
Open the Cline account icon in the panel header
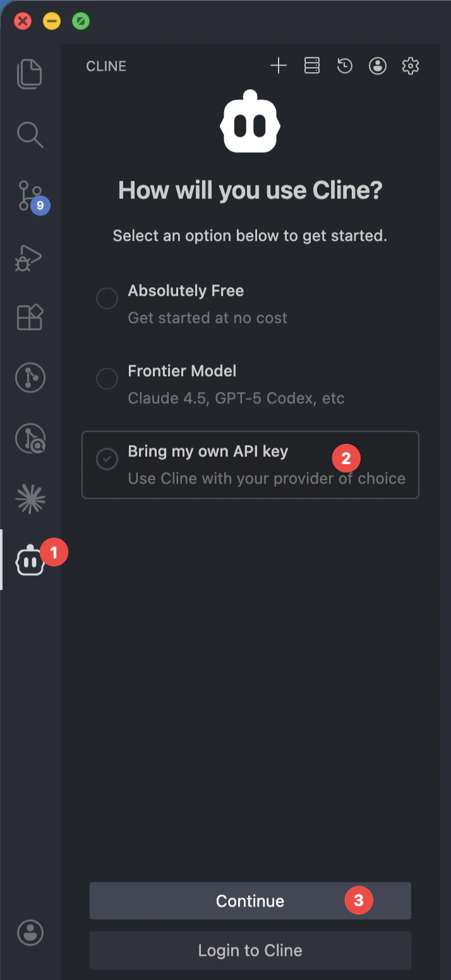click(x=377, y=66)
